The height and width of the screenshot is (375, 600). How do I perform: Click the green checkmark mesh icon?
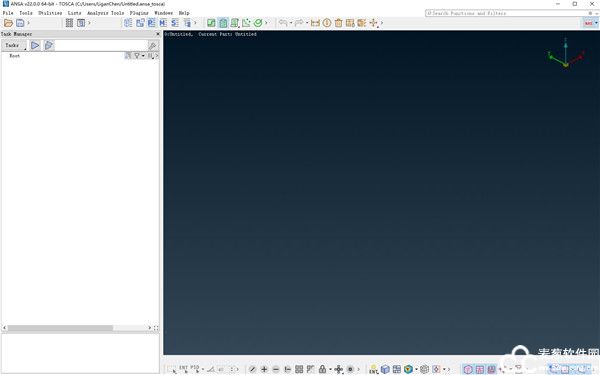(211, 23)
